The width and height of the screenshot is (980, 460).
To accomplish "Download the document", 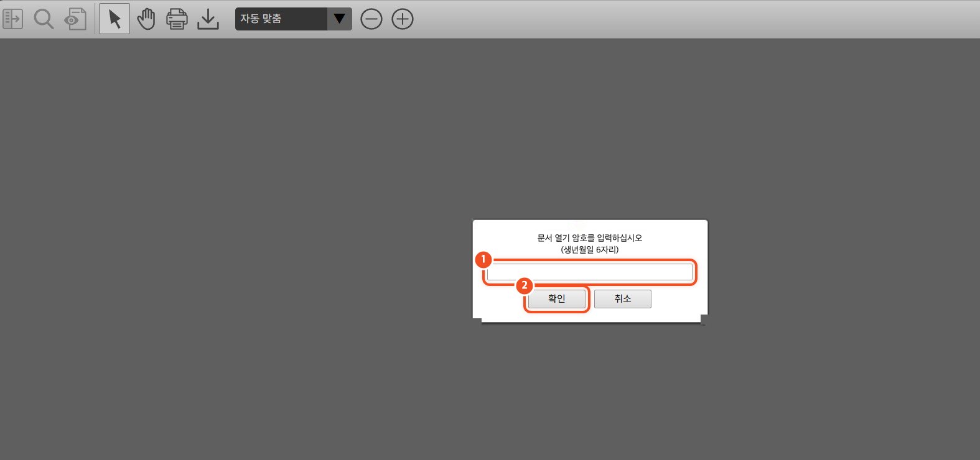I will 208,19.
